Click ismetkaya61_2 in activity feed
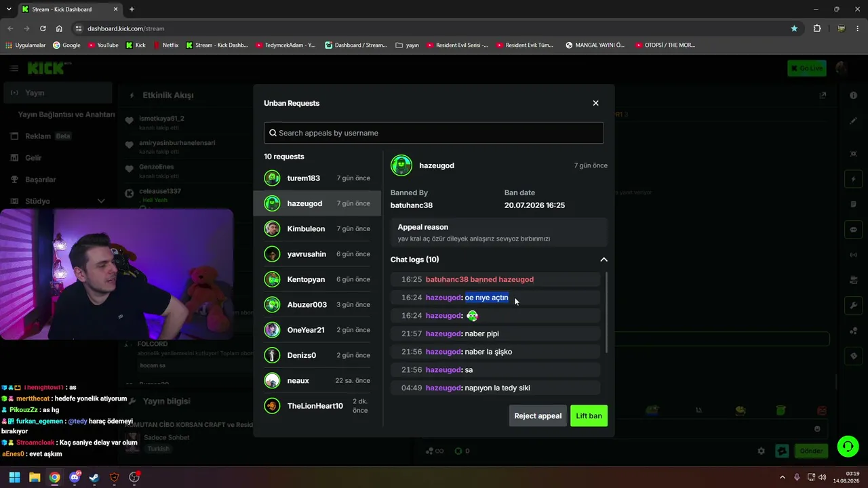The height and width of the screenshot is (488, 868). tap(161, 119)
